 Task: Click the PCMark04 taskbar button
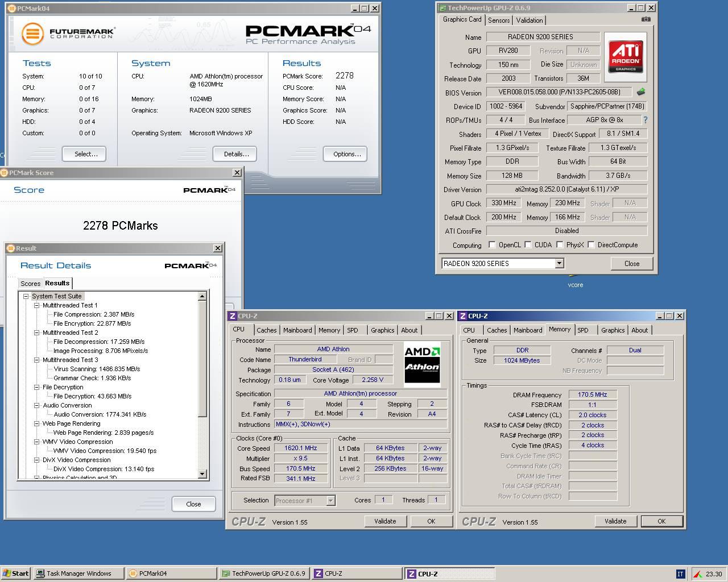click(x=171, y=573)
